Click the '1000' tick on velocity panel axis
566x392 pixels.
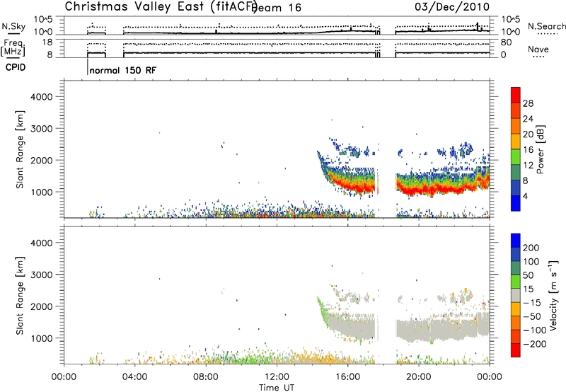[42, 339]
